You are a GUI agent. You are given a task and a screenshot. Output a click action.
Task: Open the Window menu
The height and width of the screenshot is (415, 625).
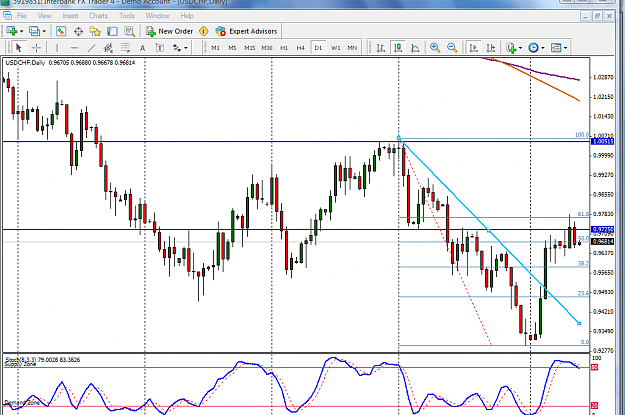click(x=157, y=16)
